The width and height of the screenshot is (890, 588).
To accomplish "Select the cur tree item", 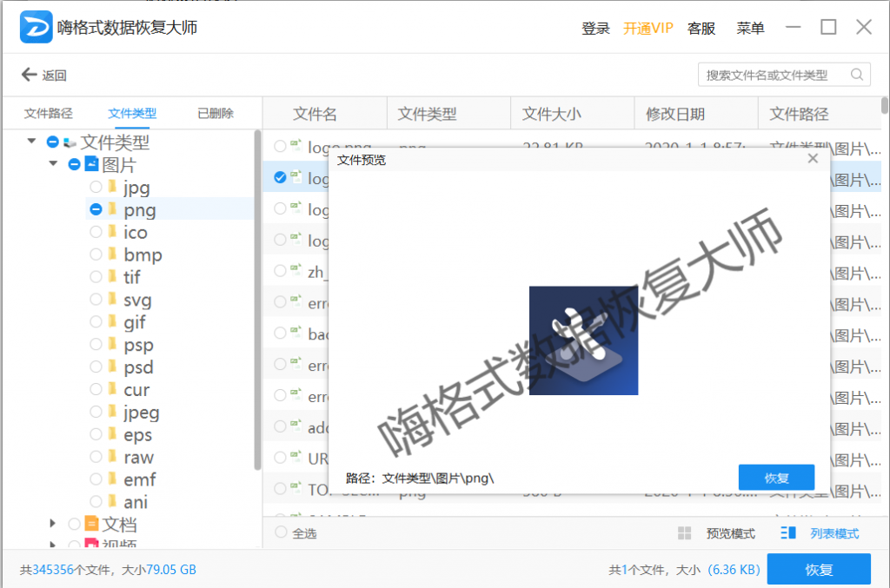I will (136, 390).
